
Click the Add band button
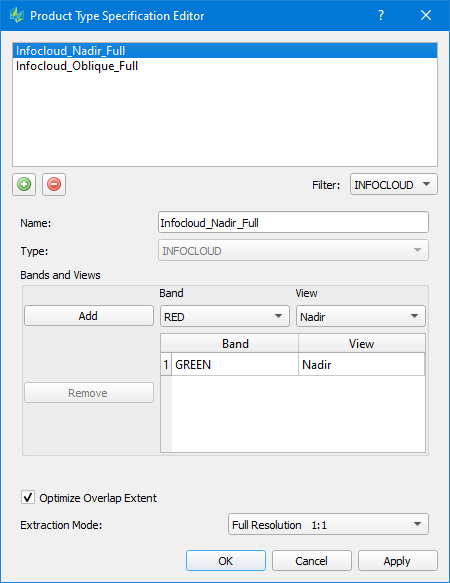(x=89, y=316)
